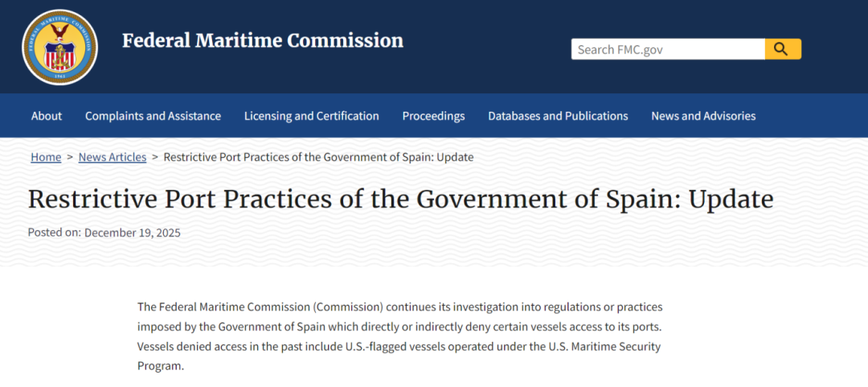Screen dimensions: 868x387
Task: Click the breadcrumb arrow right after Home
Action: click(x=70, y=157)
